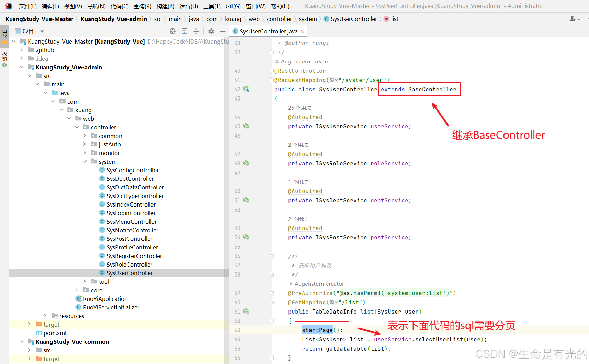The image size is (589, 364).
Task: Expand the common package
Action: (85, 136)
